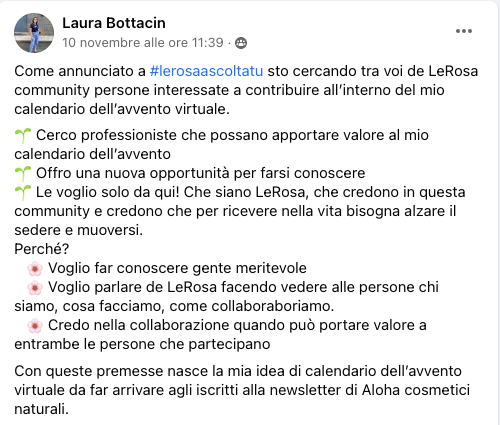Viewport: 500px width, 425px height.
Task: Click the text "sedere e muoversi."
Action: tap(79, 230)
